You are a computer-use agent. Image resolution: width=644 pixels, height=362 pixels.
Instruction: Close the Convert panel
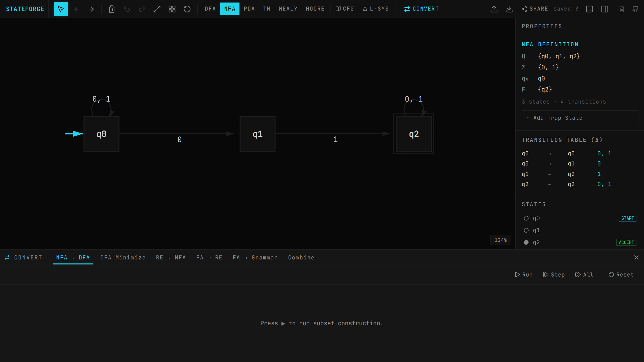(636, 257)
